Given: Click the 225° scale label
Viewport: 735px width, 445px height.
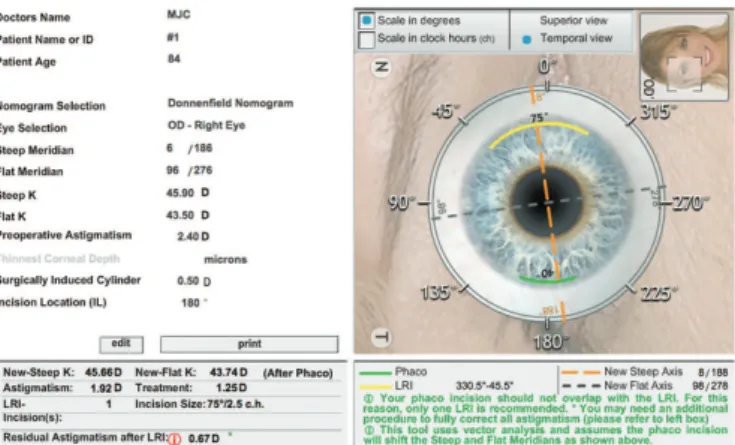Looking at the screenshot, I should click(x=659, y=294).
